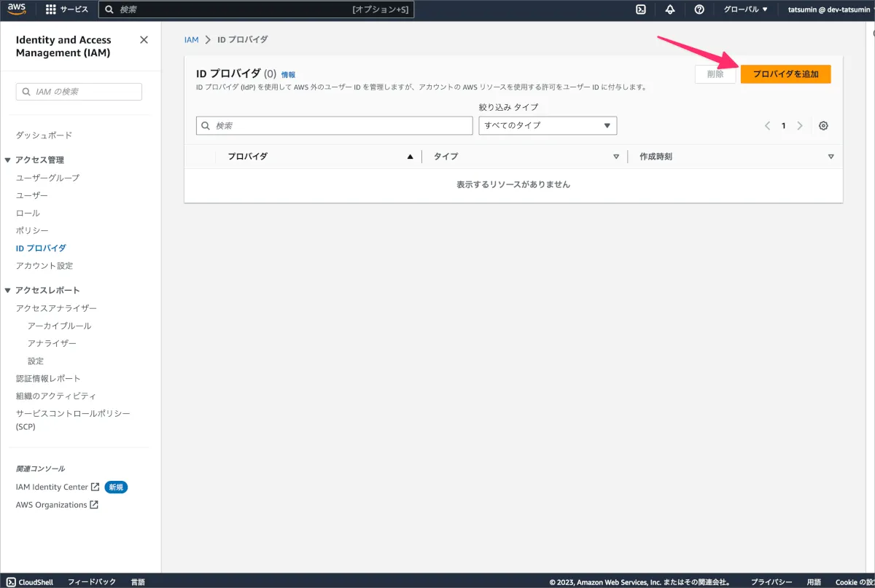Open the notifications bell icon

click(670, 9)
